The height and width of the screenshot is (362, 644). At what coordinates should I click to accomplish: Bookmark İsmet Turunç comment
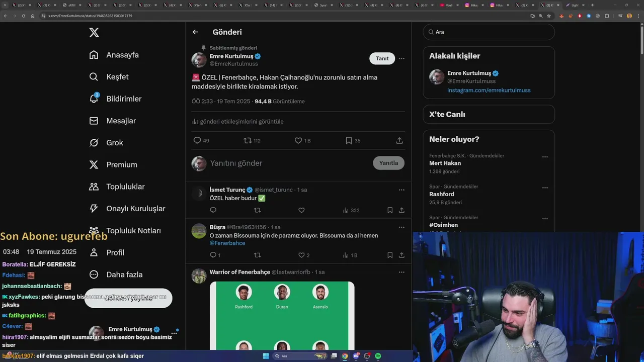click(x=390, y=210)
